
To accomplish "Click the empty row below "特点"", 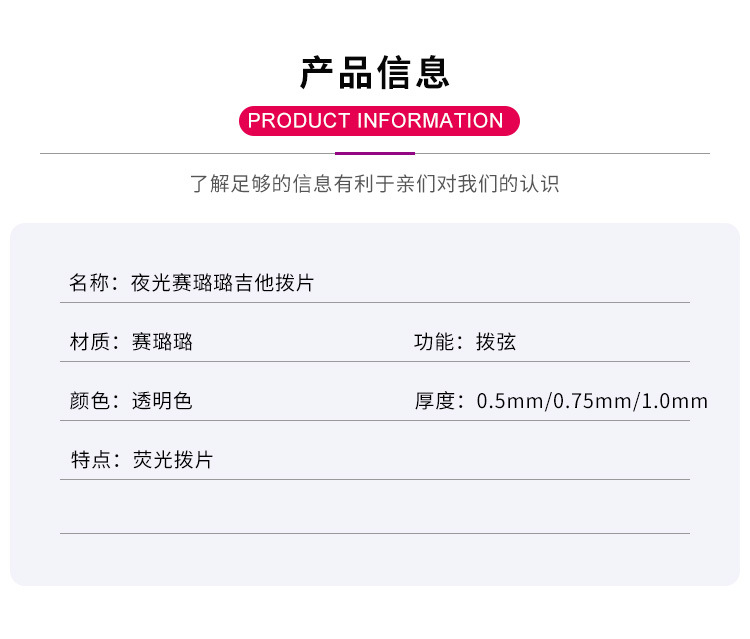I will [x=375, y=508].
